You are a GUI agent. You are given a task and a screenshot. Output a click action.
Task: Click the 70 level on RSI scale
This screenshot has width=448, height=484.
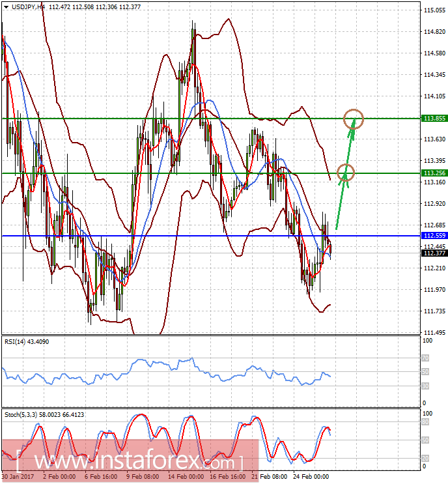point(425,358)
